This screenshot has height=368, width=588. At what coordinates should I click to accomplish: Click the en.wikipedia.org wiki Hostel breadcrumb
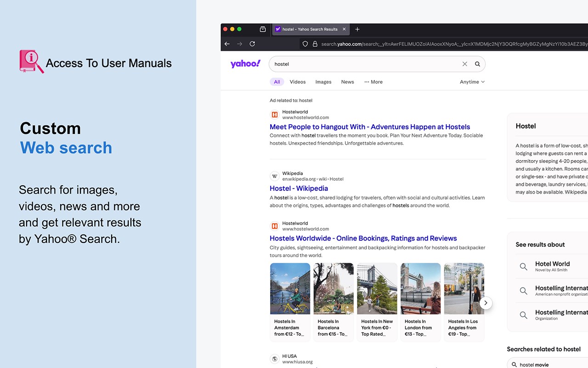(x=313, y=179)
